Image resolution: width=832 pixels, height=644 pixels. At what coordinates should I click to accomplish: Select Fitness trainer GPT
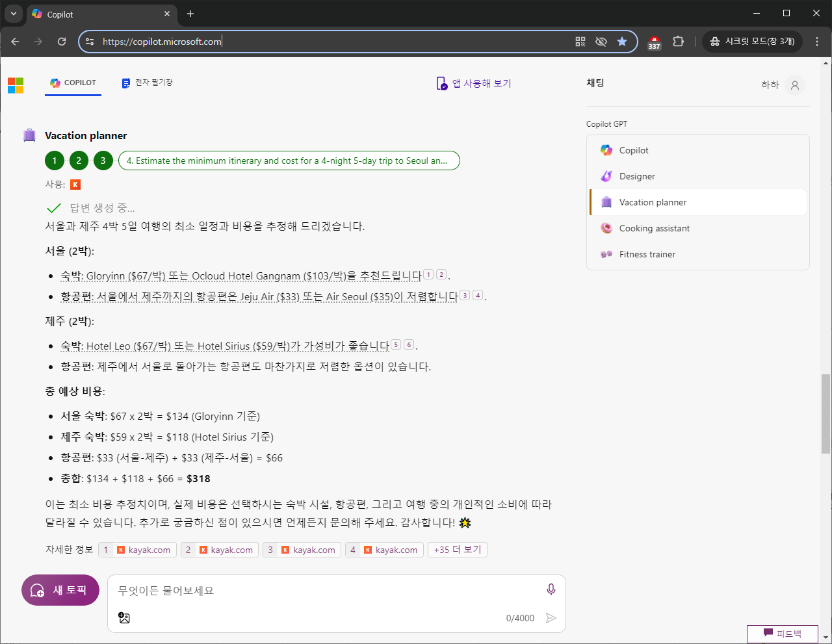point(697,254)
